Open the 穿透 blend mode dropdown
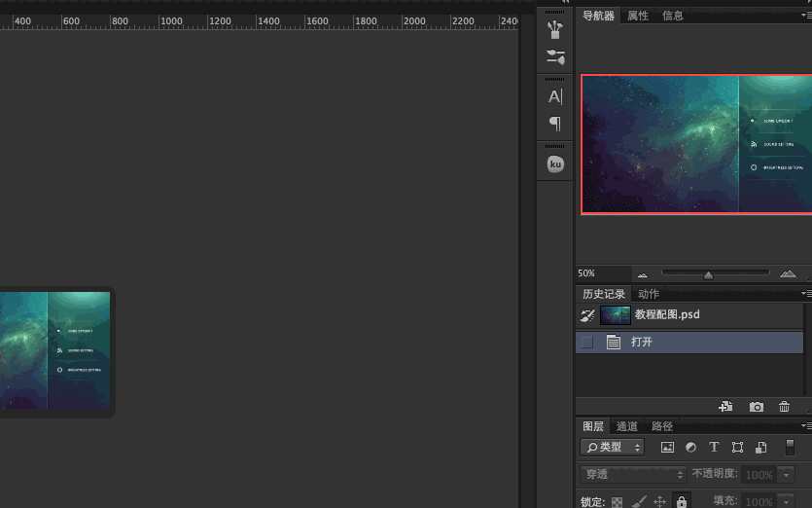This screenshot has width=812, height=508. pos(633,475)
